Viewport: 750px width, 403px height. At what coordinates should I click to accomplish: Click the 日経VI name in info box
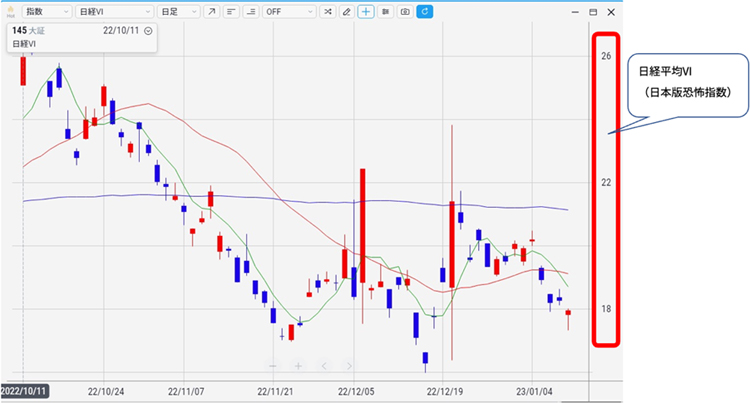24,44
